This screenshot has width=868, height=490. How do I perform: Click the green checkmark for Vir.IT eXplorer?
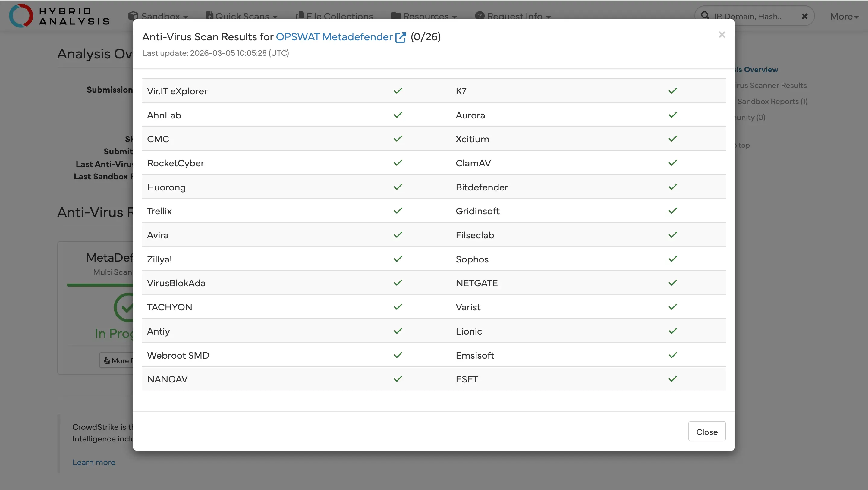[398, 91]
